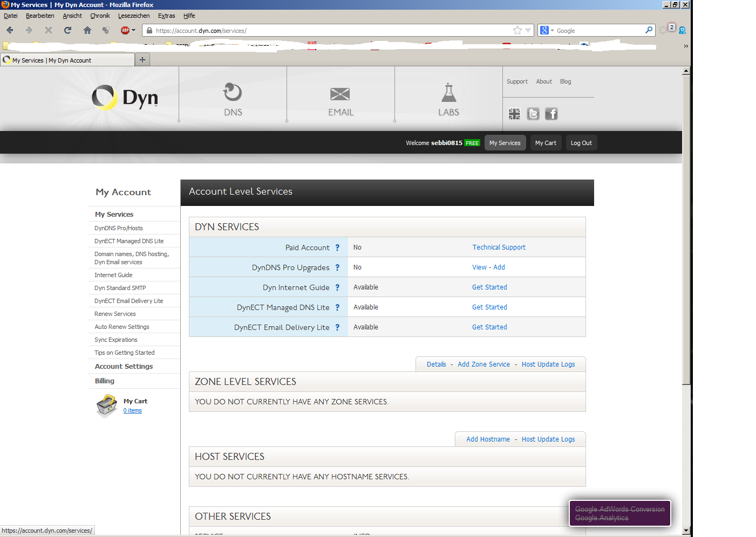Open the About link

pos(544,81)
